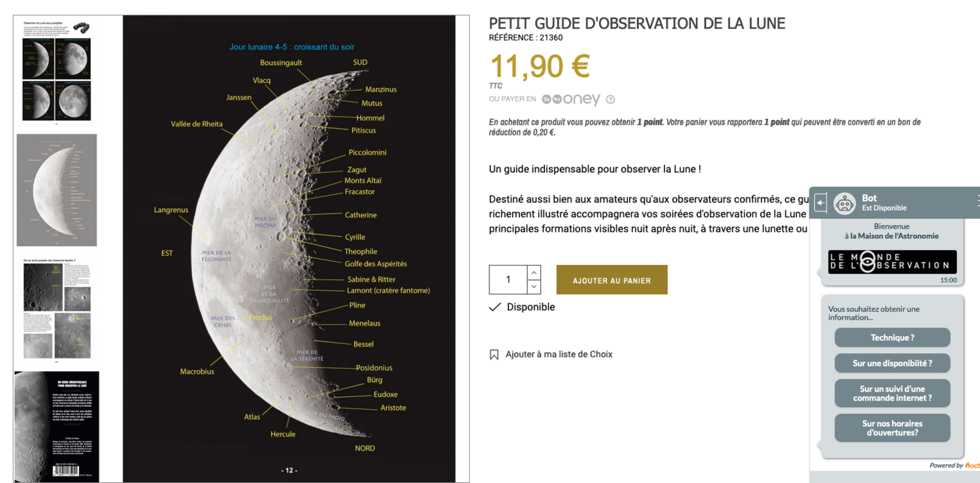Decrease quantity with the down stepper arrow

[x=534, y=286]
